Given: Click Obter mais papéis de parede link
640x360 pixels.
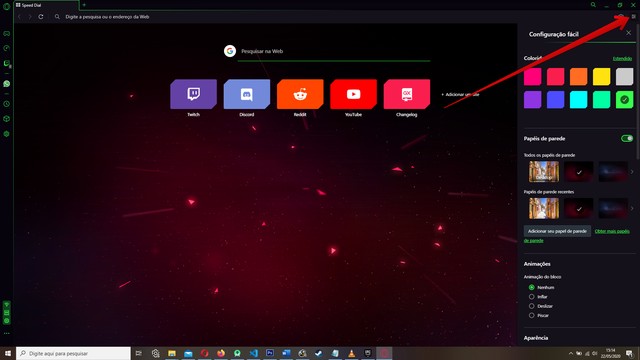Looking at the screenshot, I should click(612, 231).
